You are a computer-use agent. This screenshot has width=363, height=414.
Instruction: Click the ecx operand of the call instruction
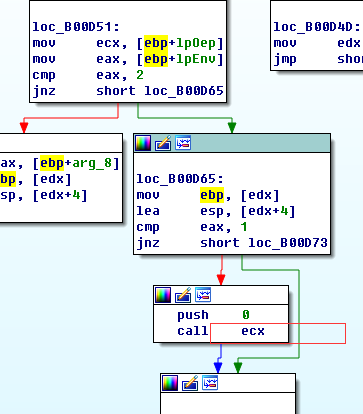[253, 331]
